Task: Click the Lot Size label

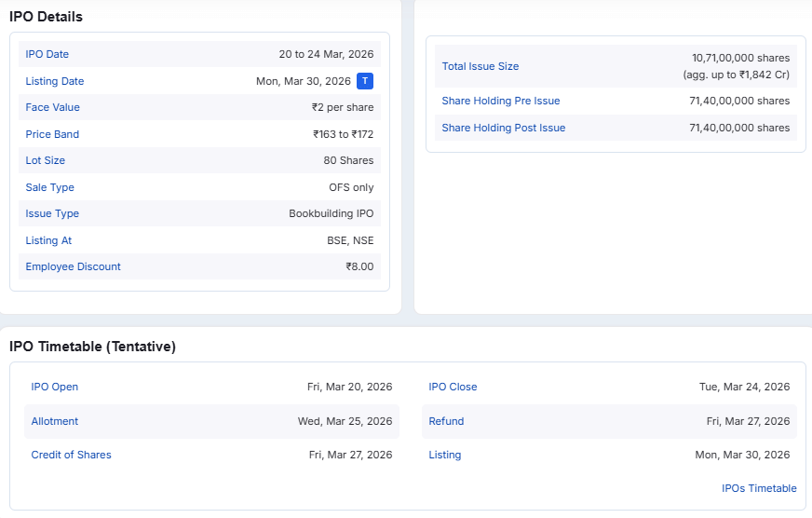Action: click(46, 160)
